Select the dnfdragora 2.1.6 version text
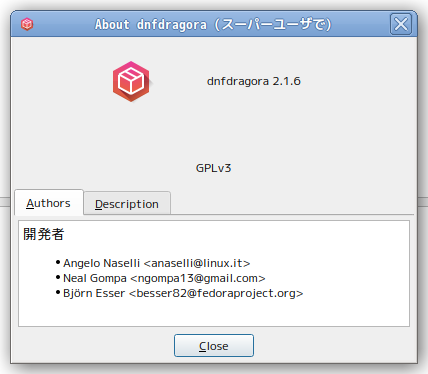The width and height of the screenshot is (428, 374). [254, 81]
